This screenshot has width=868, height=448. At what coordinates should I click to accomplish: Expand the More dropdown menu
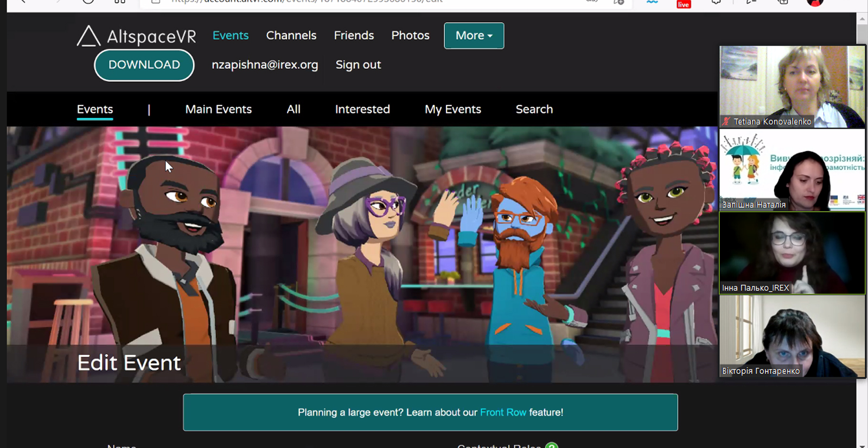[x=474, y=36]
